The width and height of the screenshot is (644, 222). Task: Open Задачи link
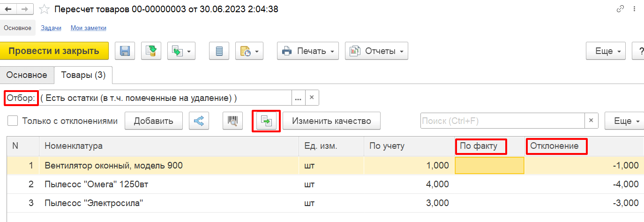coord(51,28)
